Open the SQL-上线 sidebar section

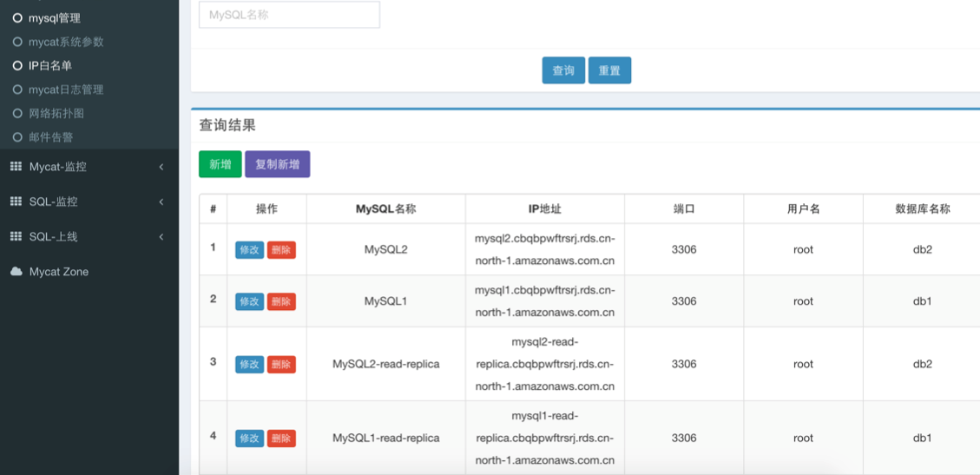point(89,237)
